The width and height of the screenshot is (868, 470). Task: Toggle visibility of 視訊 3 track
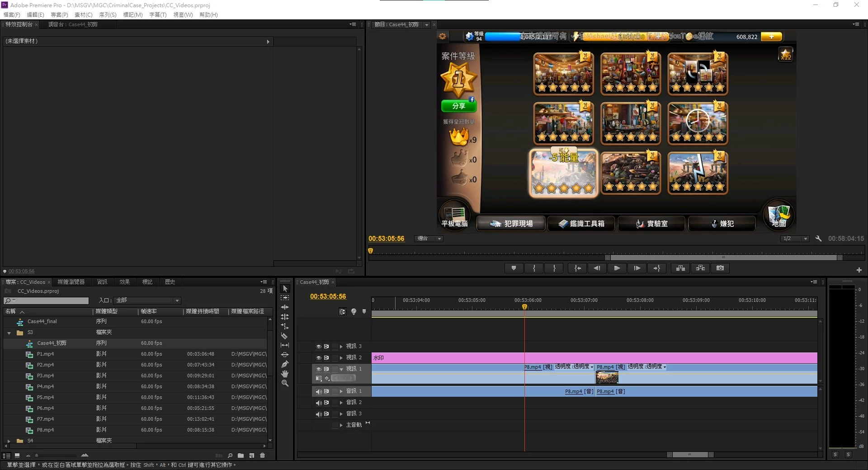pyautogui.click(x=318, y=347)
